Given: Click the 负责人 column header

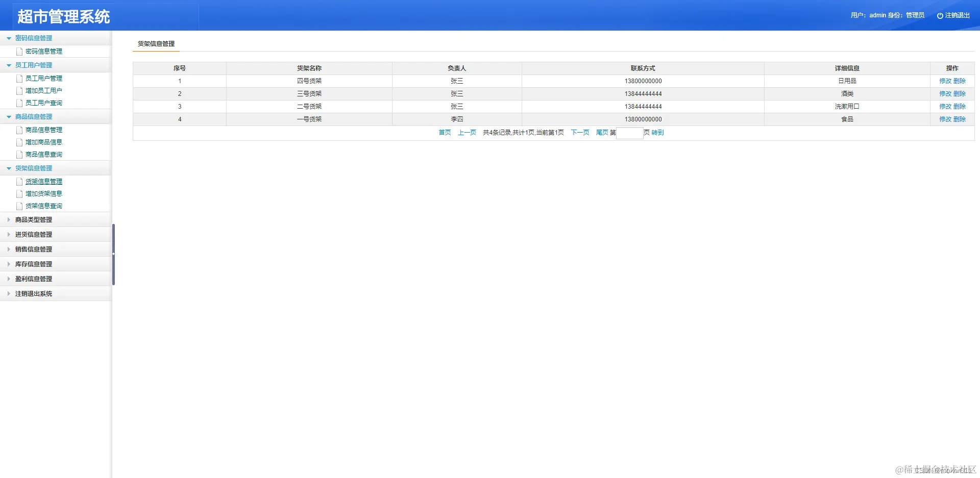Looking at the screenshot, I should point(457,68).
